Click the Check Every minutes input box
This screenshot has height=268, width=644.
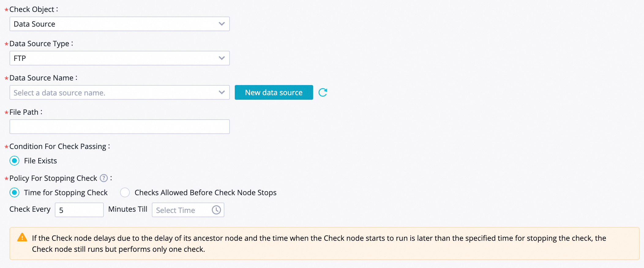pos(79,210)
